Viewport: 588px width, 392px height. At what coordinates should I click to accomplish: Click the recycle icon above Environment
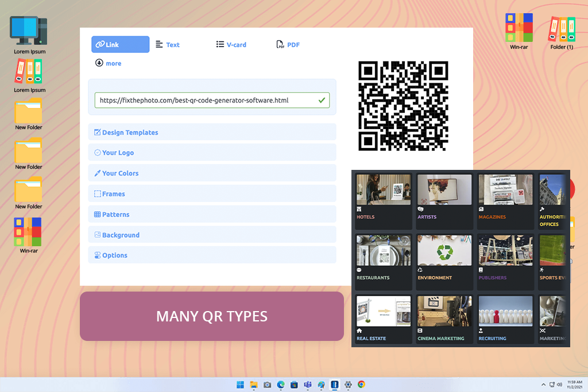pos(420,270)
